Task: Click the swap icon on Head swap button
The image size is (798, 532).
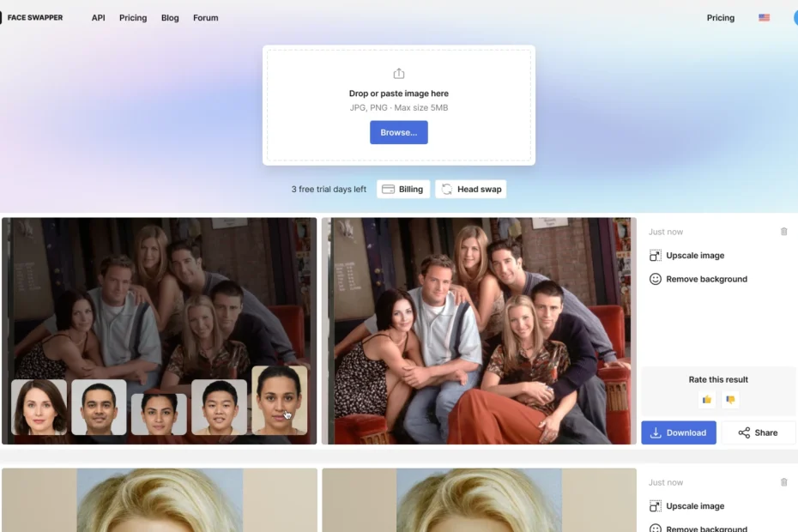Action: click(x=447, y=190)
